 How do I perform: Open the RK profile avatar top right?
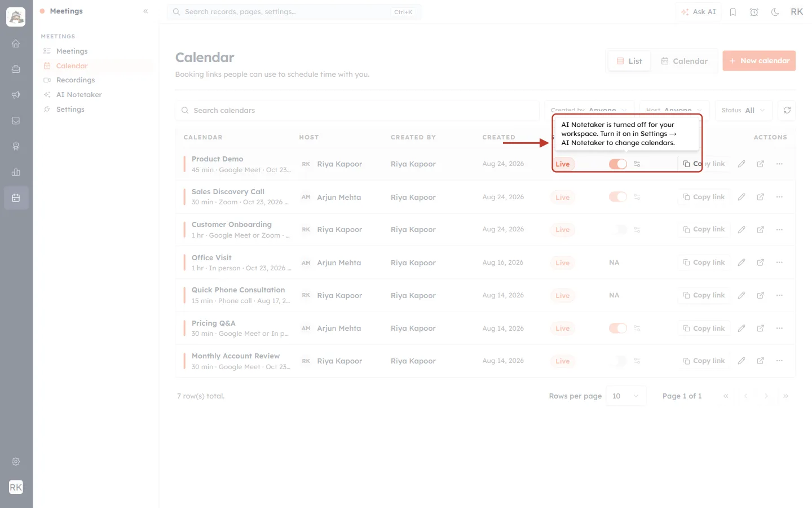[x=797, y=12]
